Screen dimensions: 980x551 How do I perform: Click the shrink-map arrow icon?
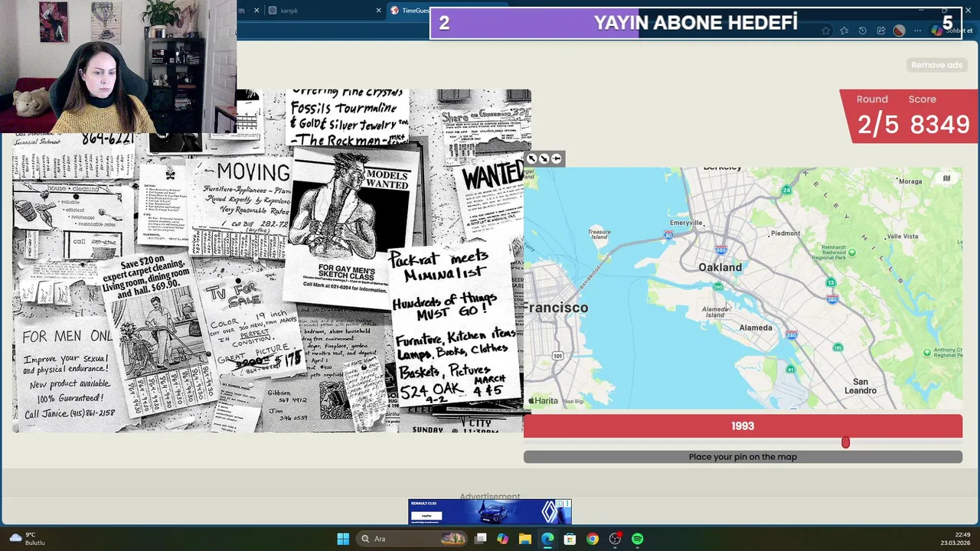pos(544,158)
